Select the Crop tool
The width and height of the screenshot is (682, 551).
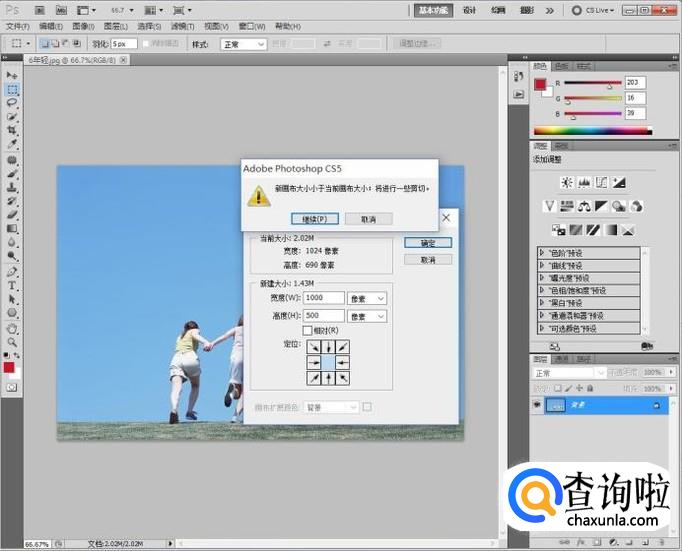click(x=13, y=131)
